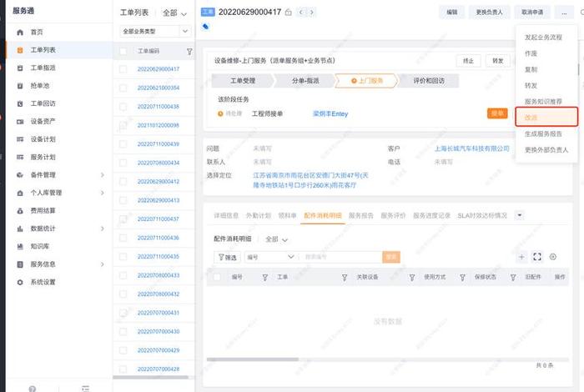Add a 配件消耗明细 record with plus icon
Screen dimensions: 584x392
(521, 257)
